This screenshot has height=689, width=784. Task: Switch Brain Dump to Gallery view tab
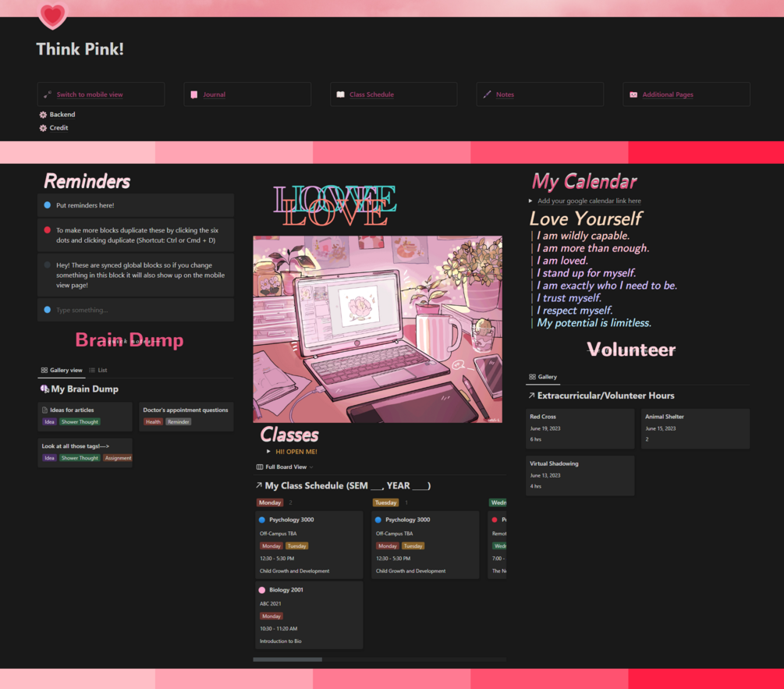click(62, 371)
